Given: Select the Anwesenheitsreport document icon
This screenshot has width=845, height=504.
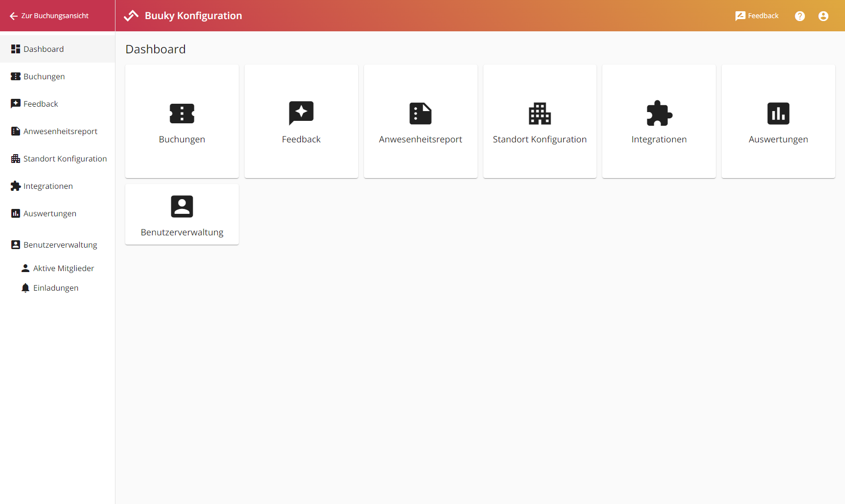Looking at the screenshot, I should (420, 114).
